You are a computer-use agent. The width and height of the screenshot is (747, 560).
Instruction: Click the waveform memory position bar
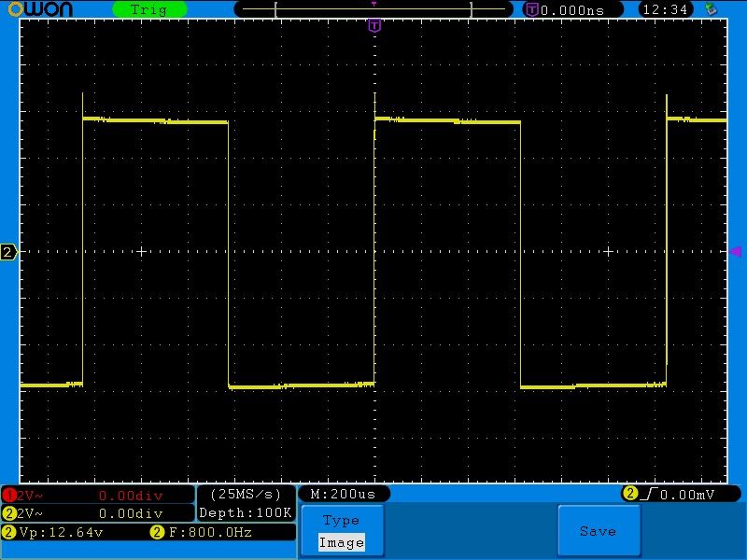click(x=373, y=9)
